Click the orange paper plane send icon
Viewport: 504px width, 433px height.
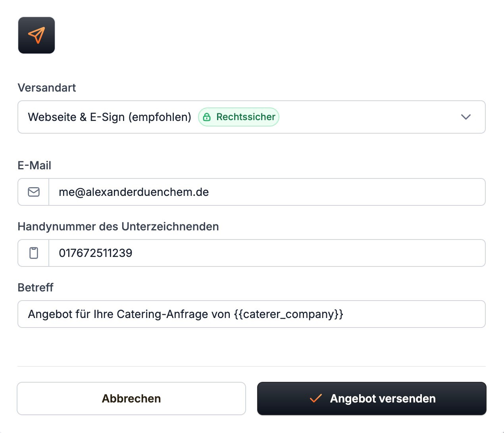click(37, 35)
